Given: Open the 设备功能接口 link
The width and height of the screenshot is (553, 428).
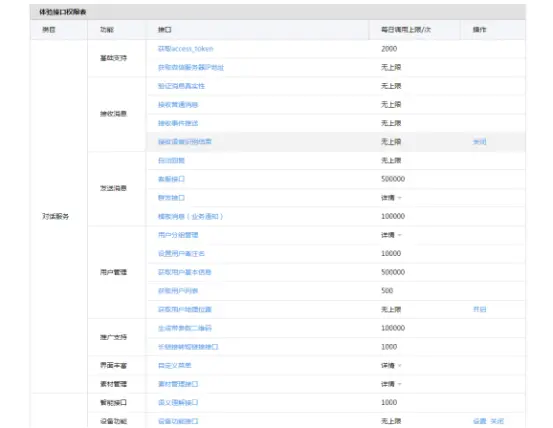Looking at the screenshot, I should coord(178,421).
